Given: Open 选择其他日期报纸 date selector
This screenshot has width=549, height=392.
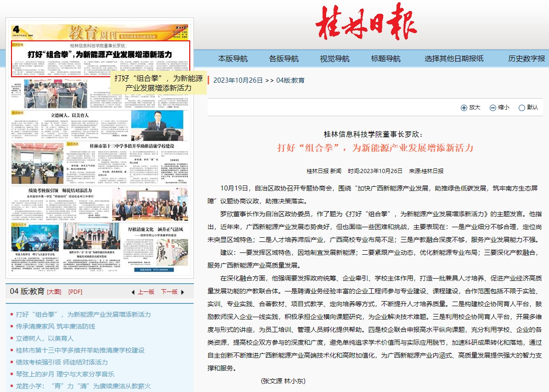Looking at the screenshot, I should [x=454, y=58].
